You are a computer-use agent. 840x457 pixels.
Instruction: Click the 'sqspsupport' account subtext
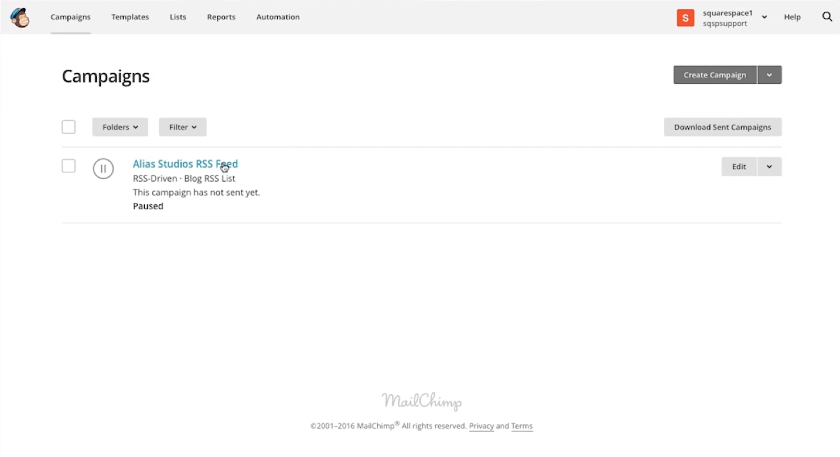click(725, 24)
